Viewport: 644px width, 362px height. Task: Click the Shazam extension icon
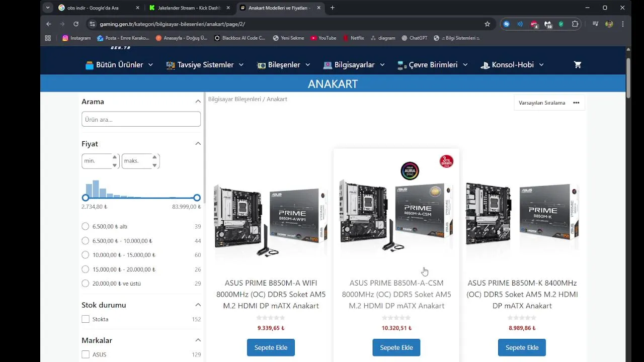[x=507, y=24]
